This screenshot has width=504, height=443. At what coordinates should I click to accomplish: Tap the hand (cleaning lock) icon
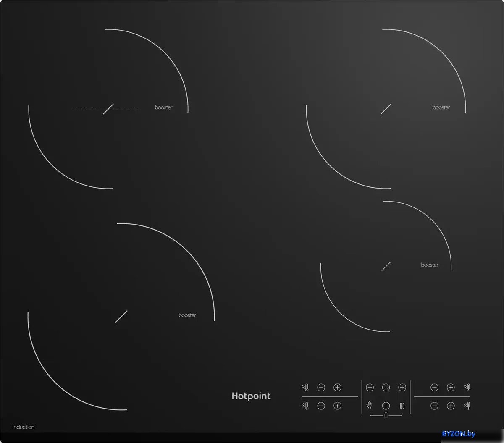point(369,405)
